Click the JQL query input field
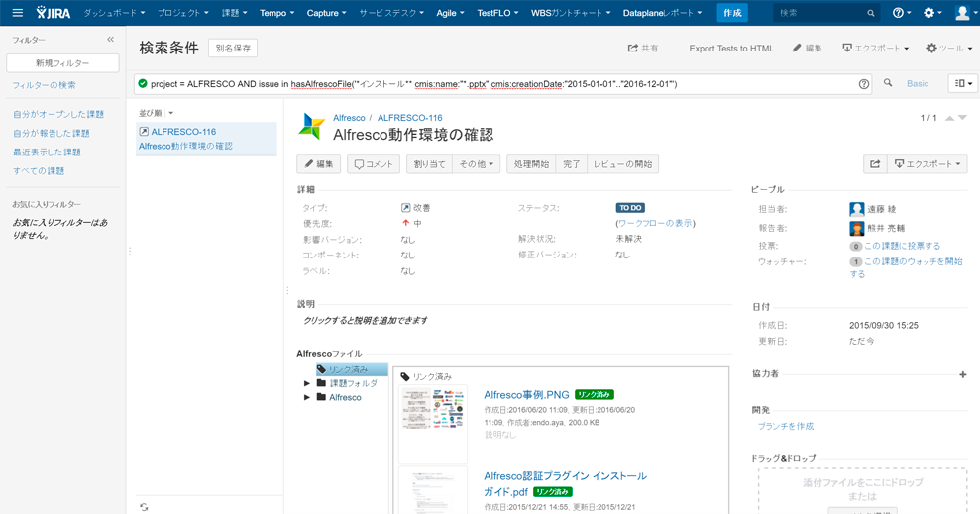The image size is (980, 514). coord(500,84)
